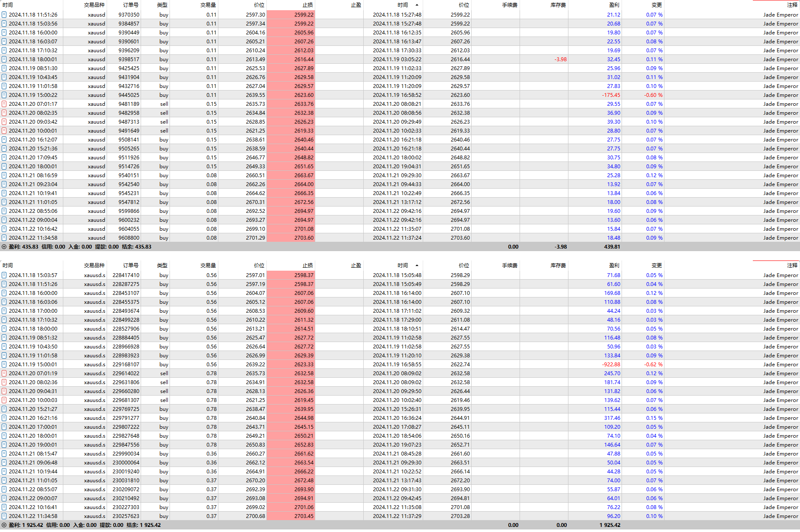Click the profit value 317.46
This screenshot has height=532, width=800.
tap(612, 418)
